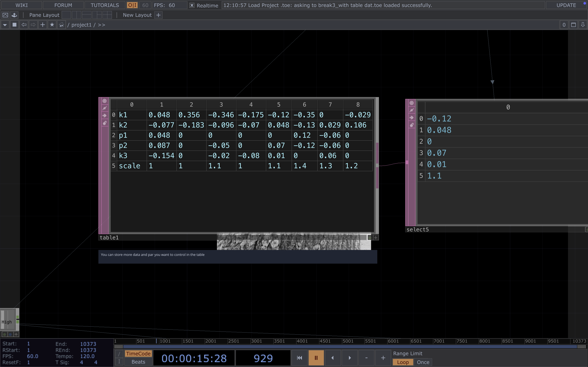Click the home network icon
The height and width of the screenshot is (367, 588).
(61, 25)
